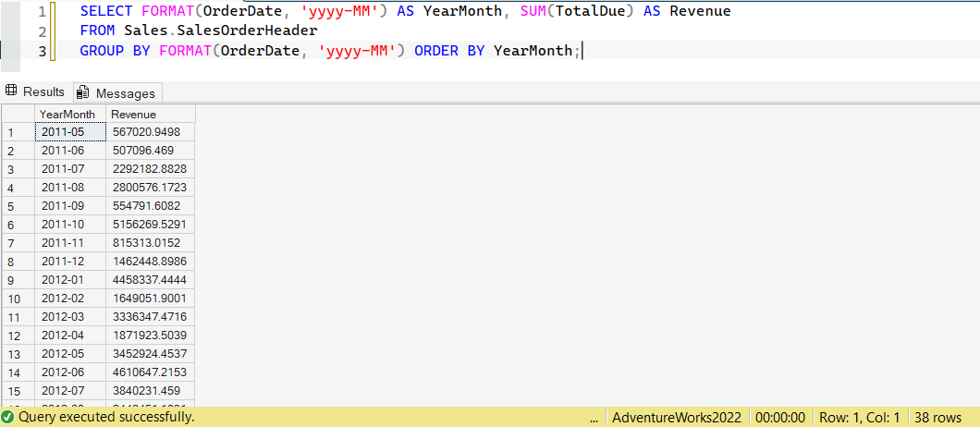Click revenue value 3840231.459
Image resolution: width=980 pixels, height=427 pixels.
pyautogui.click(x=150, y=390)
